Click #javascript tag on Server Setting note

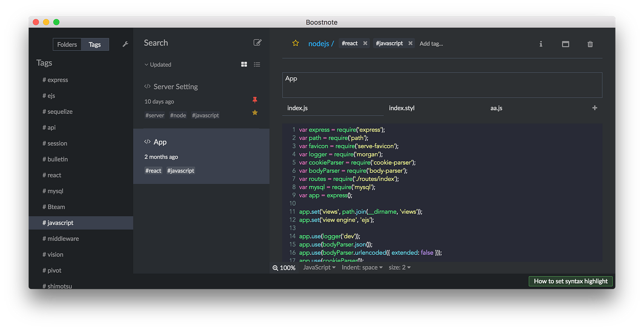pyautogui.click(x=206, y=115)
